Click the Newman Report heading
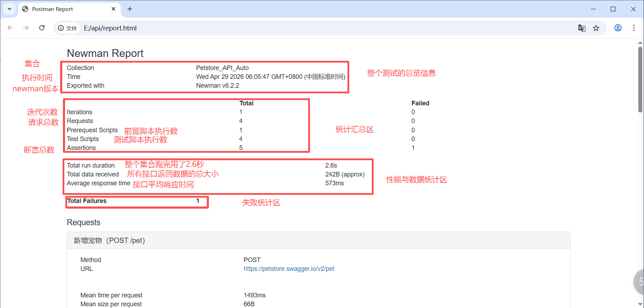This screenshot has width=644, height=308. 105,53
